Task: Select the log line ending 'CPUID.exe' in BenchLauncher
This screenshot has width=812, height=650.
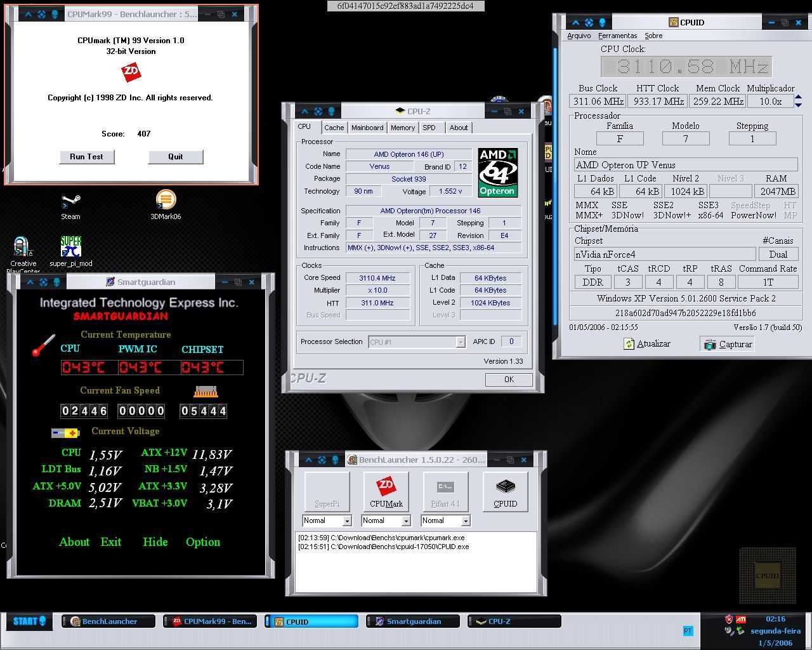Action: (x=384, y=547)
